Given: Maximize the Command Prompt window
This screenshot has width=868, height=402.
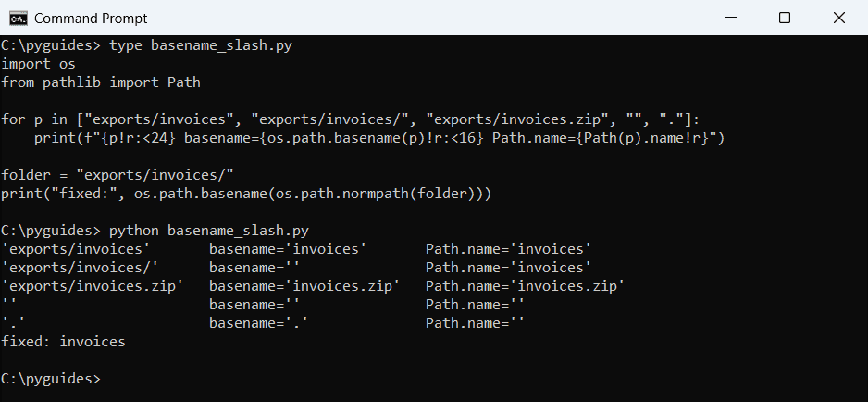Looking at the screenshot, I should [785, 18].
